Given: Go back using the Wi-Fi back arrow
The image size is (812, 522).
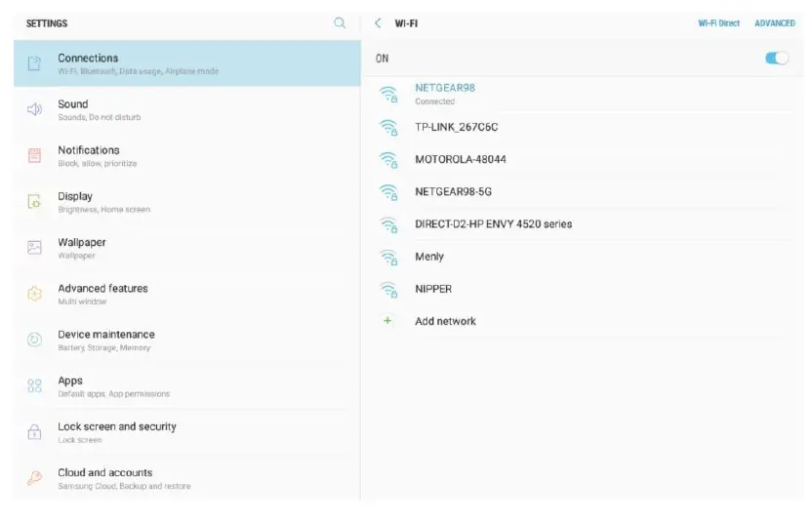Looking at the screenshot, I should [378, 22].
